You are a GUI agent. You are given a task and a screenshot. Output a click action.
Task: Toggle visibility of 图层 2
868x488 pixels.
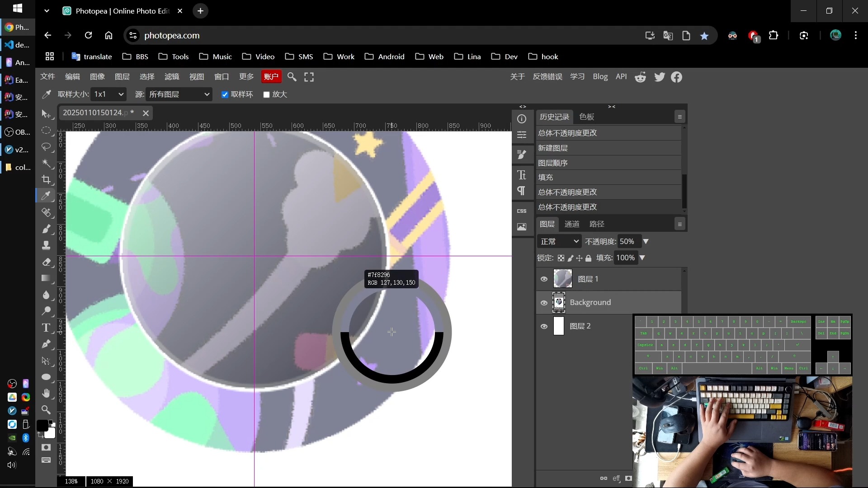click(544, 326)
